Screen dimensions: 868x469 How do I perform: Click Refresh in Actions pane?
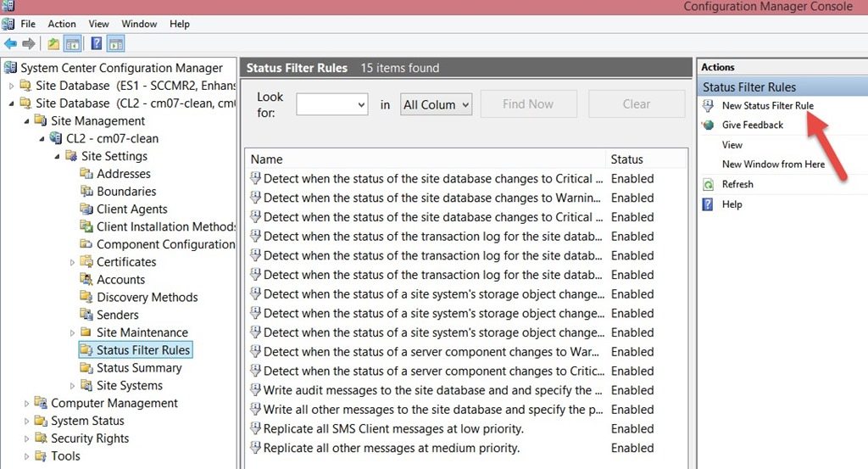pyautogui.click(x=737, y=184)
